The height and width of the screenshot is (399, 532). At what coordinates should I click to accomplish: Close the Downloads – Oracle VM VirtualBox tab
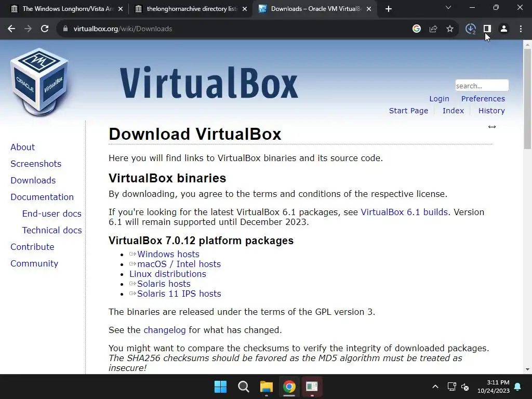(x=369, y=9)
